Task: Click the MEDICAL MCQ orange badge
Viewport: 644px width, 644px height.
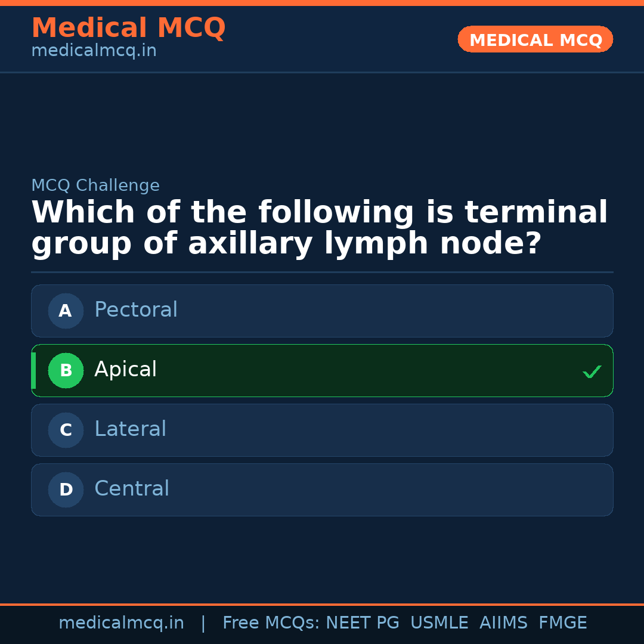Action: (535, 39)
